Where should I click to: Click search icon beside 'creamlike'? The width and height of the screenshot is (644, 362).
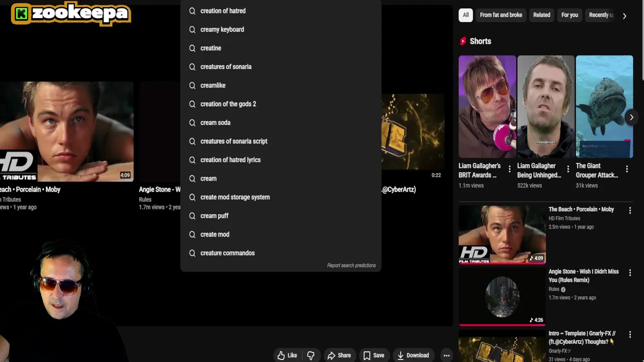click(x=192, y=85)
